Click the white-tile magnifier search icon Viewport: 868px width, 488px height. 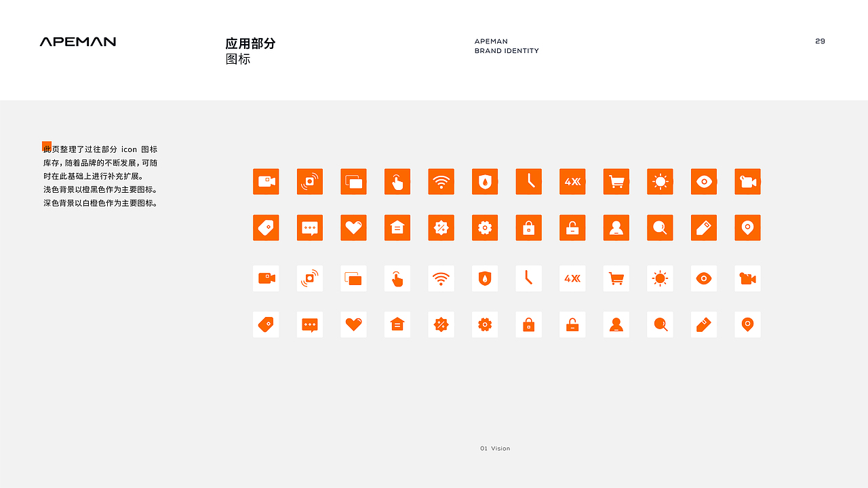(x=660, y=324)
